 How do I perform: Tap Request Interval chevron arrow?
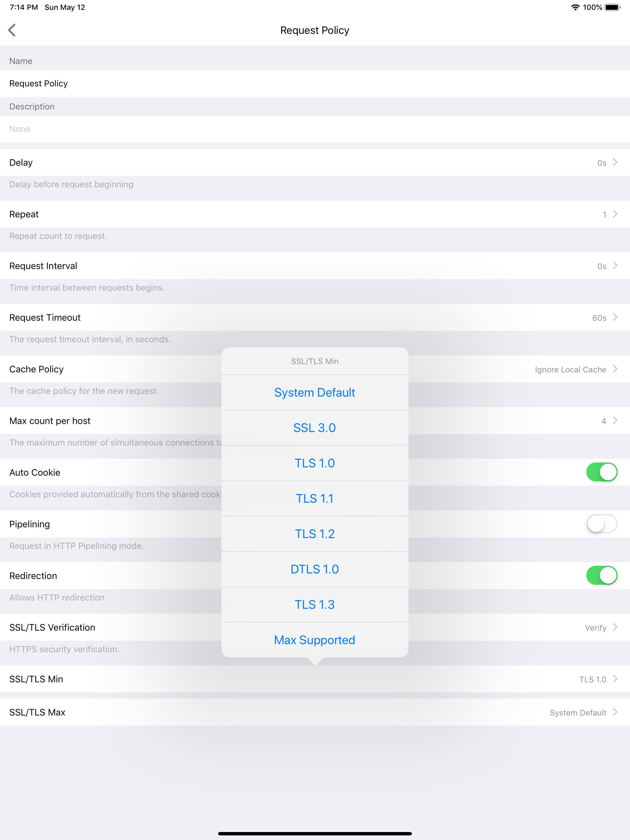coord(615,266)
